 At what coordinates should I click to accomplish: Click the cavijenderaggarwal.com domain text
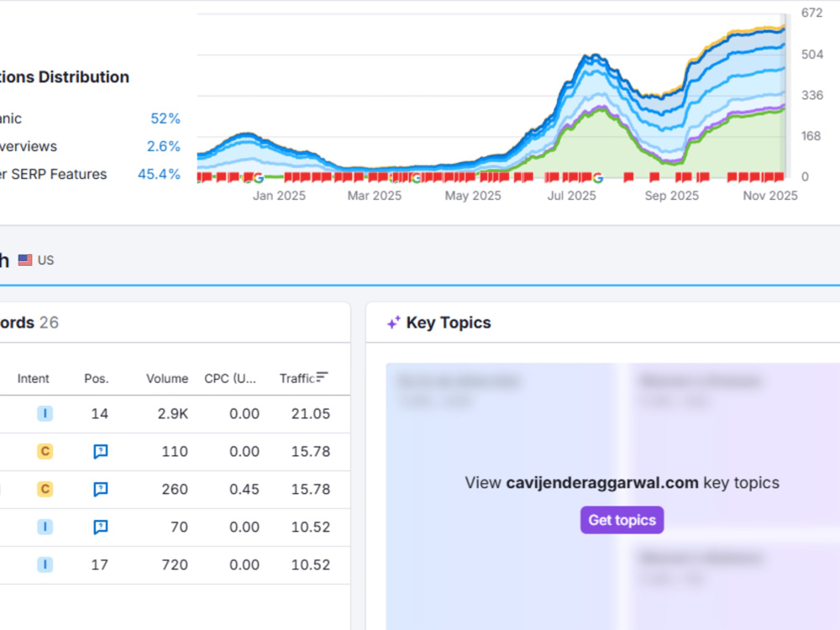tap(602, 483)
